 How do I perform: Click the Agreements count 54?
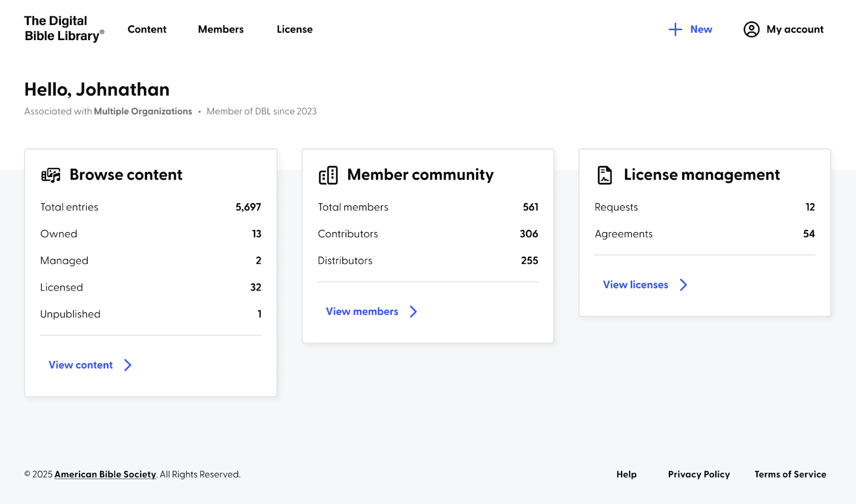click(x=809, y=234)
